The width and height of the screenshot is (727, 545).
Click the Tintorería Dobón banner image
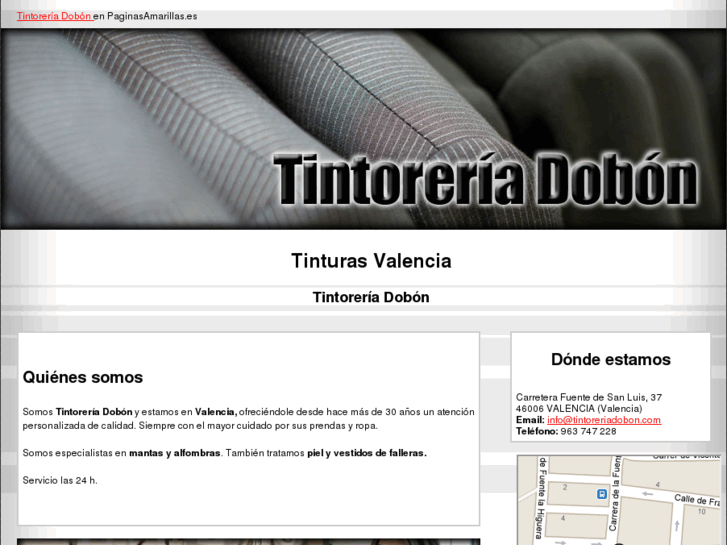click(x=364, y=129)
